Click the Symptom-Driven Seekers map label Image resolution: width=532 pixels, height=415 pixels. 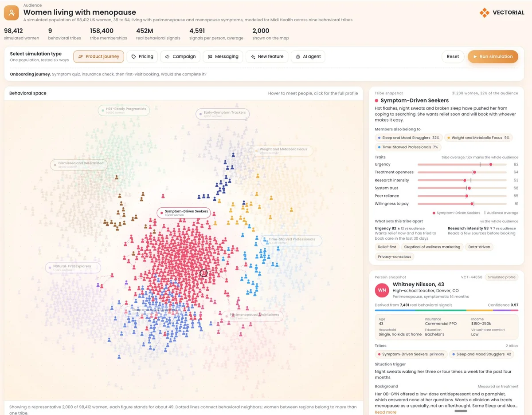pos(184,213)
